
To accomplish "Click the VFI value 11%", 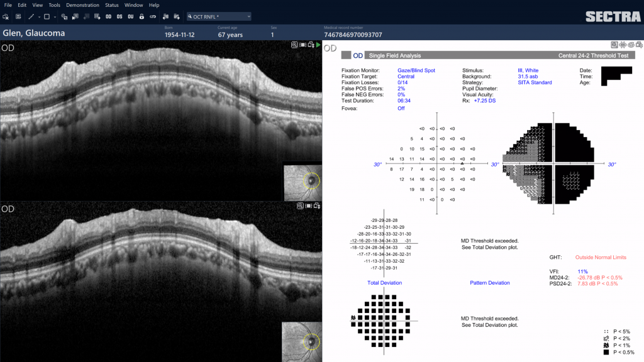I will pyautogui.click(x=582, y=271).
